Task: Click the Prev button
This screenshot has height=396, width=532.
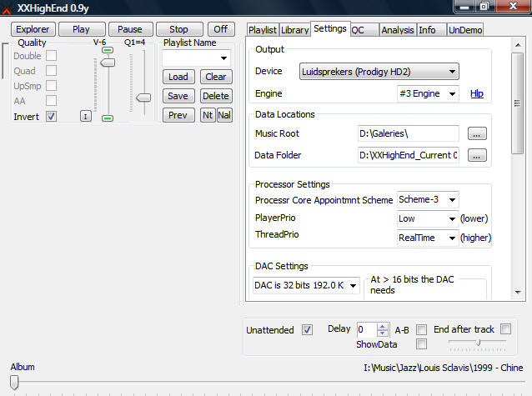Action: click(178, 115)
